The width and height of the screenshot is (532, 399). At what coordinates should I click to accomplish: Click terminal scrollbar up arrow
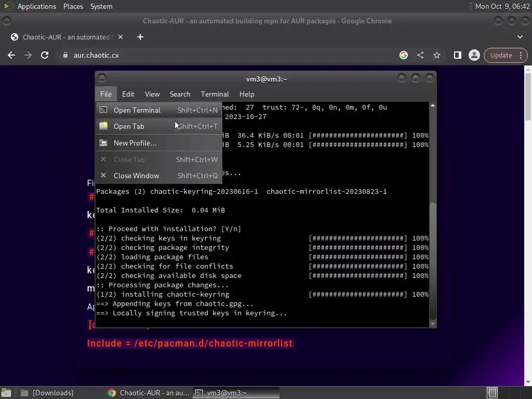[433, 106]
